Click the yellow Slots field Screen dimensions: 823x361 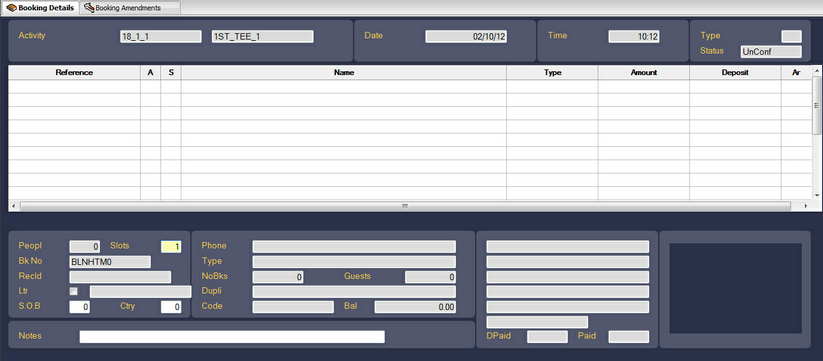point(171,247)
